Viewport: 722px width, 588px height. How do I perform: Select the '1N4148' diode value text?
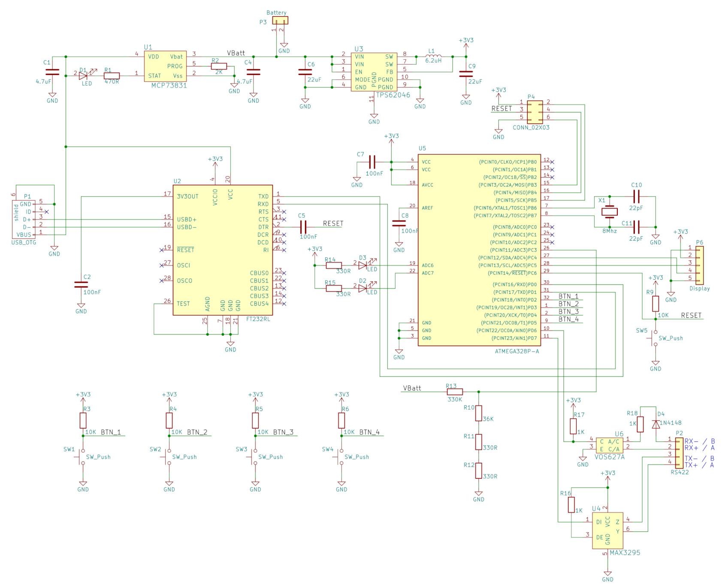(x=671, y=423)
